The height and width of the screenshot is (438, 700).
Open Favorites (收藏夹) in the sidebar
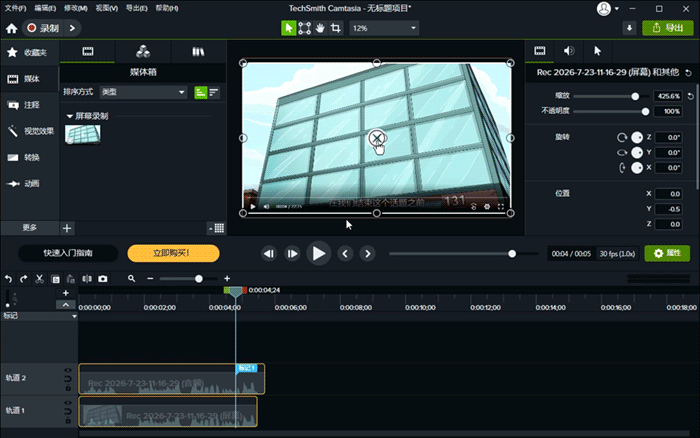coord(27,53)
